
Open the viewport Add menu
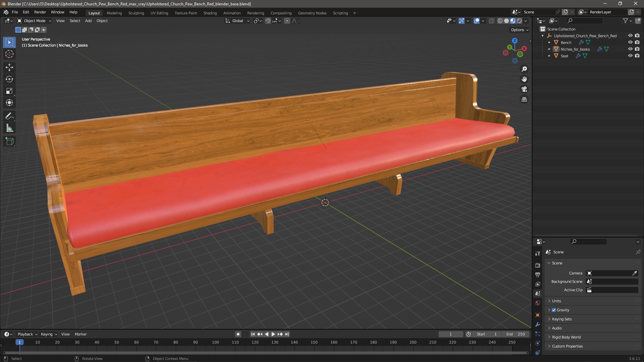[x=88, y=21]
